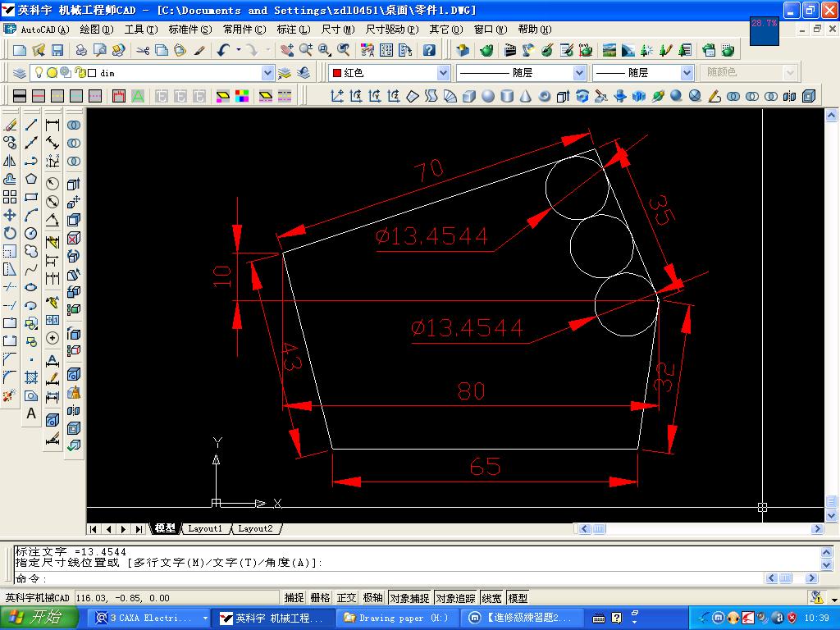
Task: Open the lineweight 随层 dropdown
Action: (x=687, y=72)
